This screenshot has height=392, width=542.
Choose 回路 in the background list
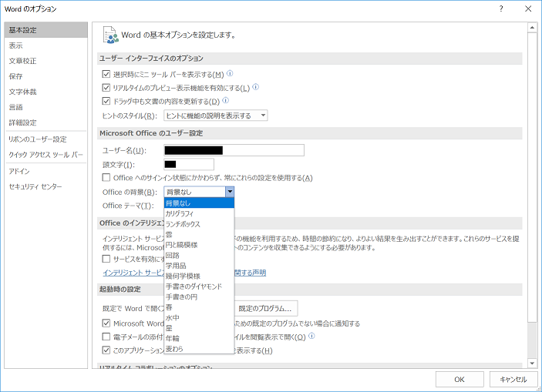click(199, 255)
